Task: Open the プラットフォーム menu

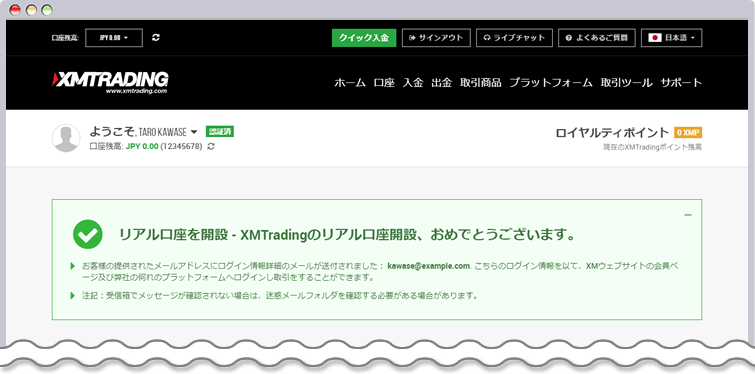Action: (x=551, y=83)
